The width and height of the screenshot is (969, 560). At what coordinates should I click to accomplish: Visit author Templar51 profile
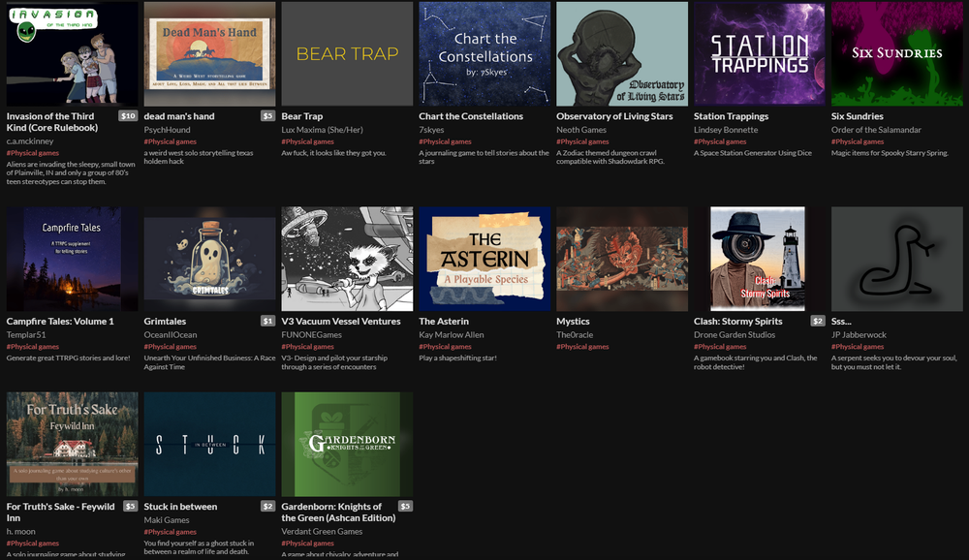click(x=26, y=335)
